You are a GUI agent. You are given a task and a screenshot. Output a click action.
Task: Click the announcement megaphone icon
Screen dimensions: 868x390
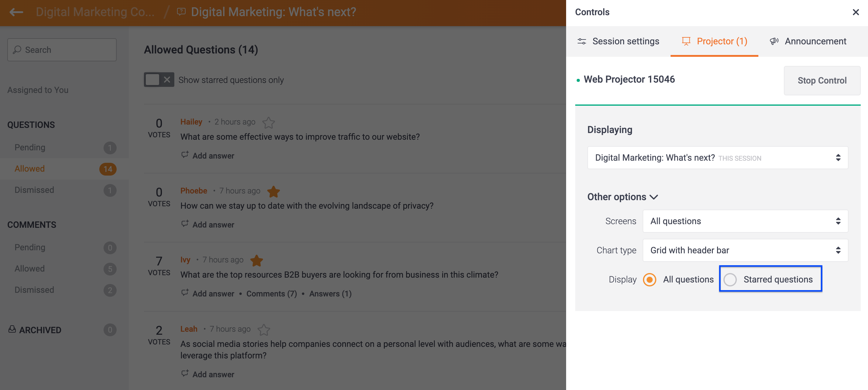pos(774,42)
